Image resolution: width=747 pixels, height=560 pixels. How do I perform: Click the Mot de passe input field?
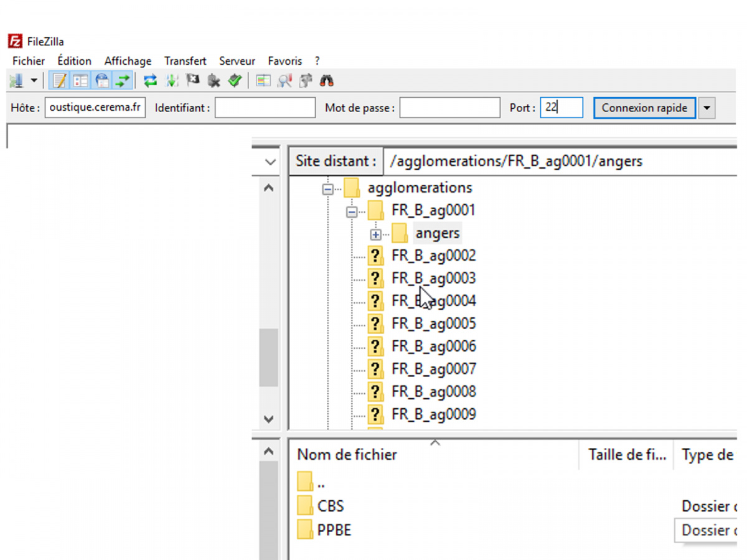pos(449,108)
